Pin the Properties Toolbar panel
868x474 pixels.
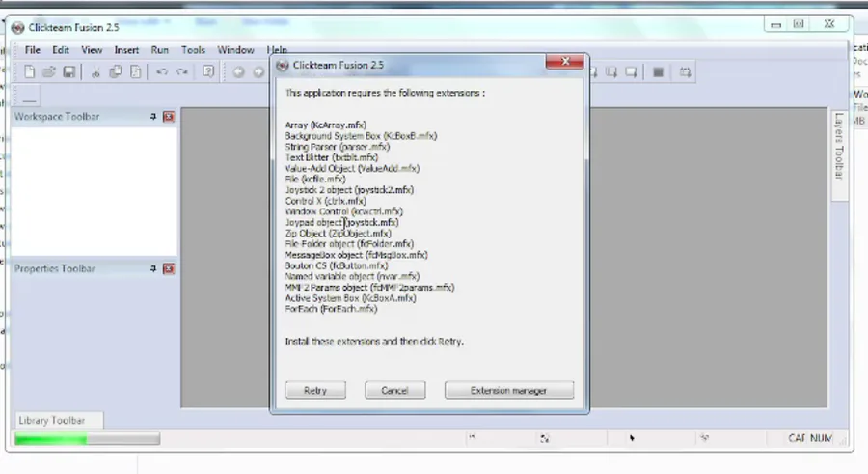pos(153,269)
